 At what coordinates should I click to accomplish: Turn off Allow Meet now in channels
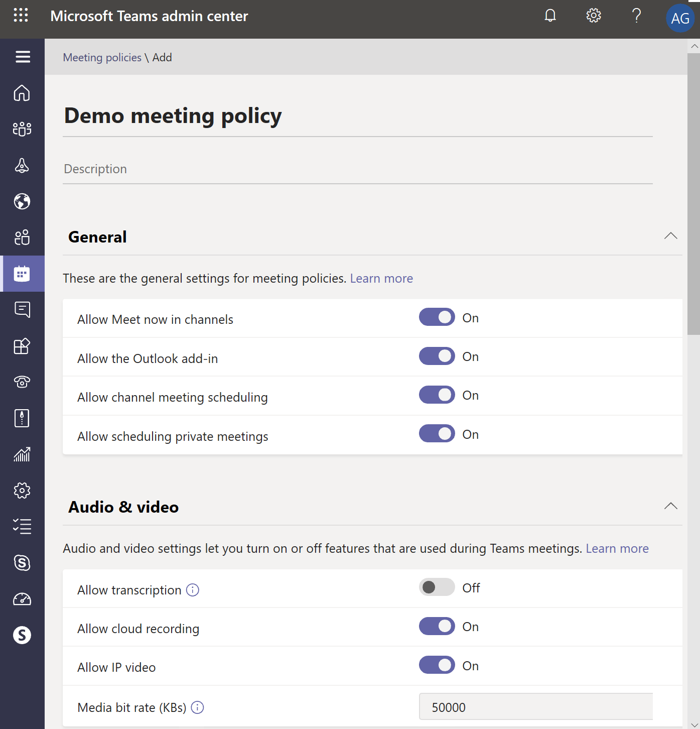[437, 317]
